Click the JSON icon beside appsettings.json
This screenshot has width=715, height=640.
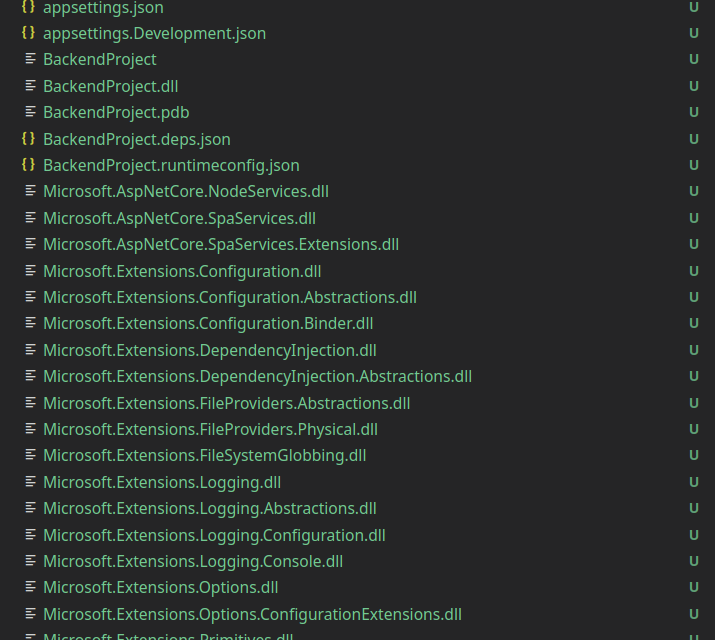[x=28, y=7]
